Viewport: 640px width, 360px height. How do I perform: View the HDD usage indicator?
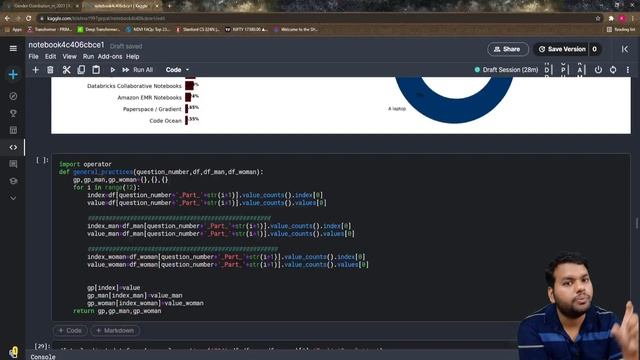(547, 70)
